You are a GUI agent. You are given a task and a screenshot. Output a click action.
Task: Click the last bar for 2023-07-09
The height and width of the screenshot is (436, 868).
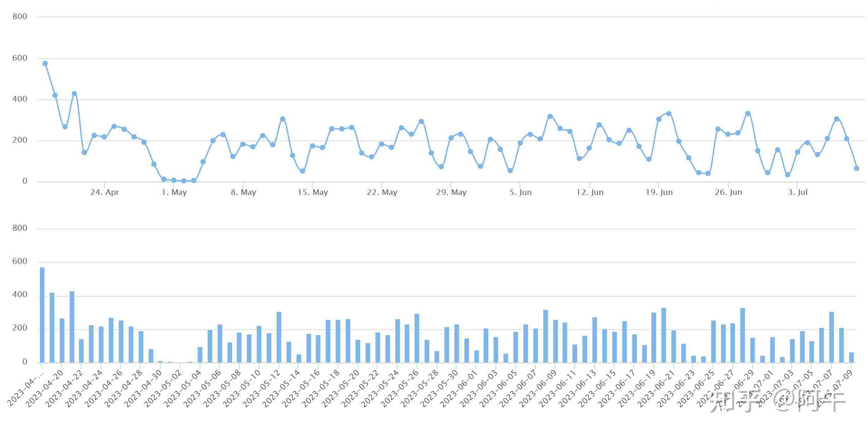[851, 357]
